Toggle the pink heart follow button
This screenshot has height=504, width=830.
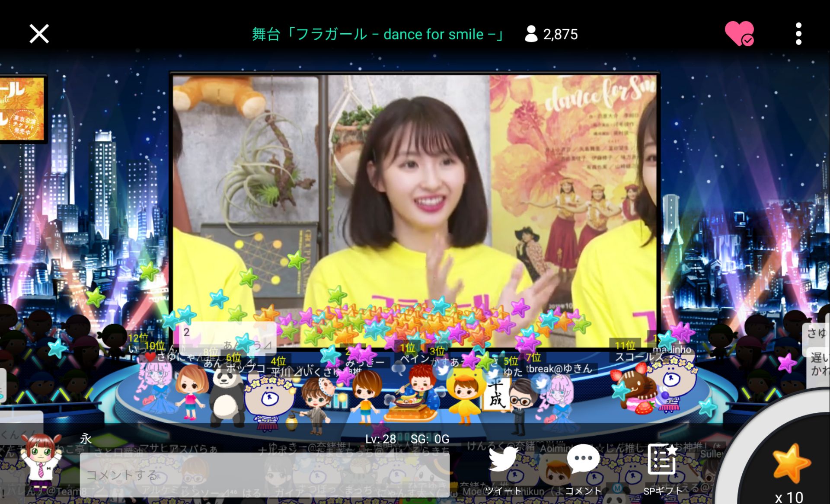click(739, 33)
